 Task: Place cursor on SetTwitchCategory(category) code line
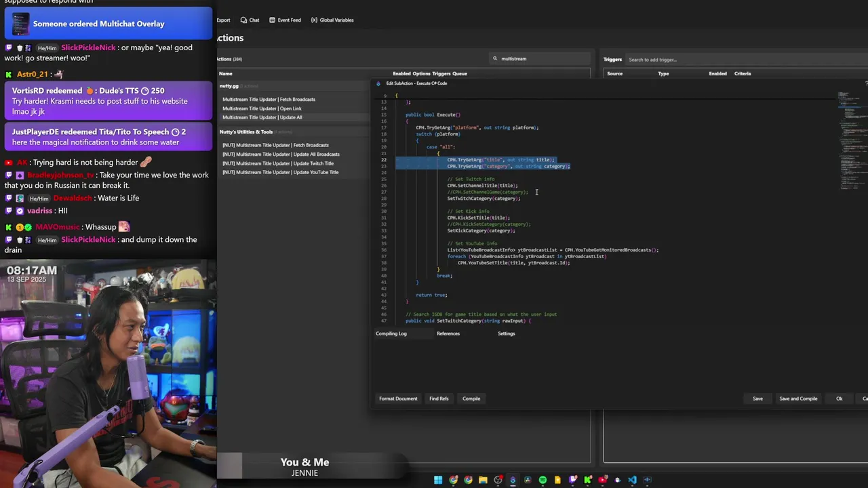(484, 199)
